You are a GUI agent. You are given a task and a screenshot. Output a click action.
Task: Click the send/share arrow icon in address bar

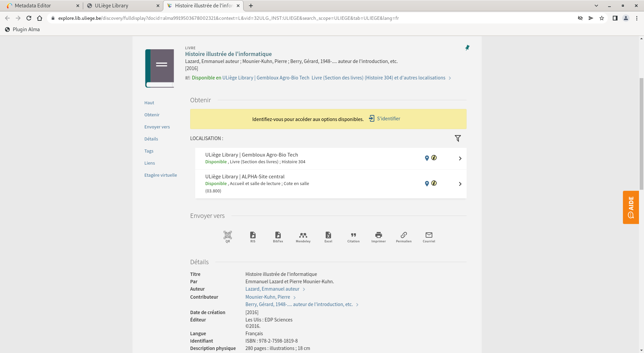tap(591, 18)
